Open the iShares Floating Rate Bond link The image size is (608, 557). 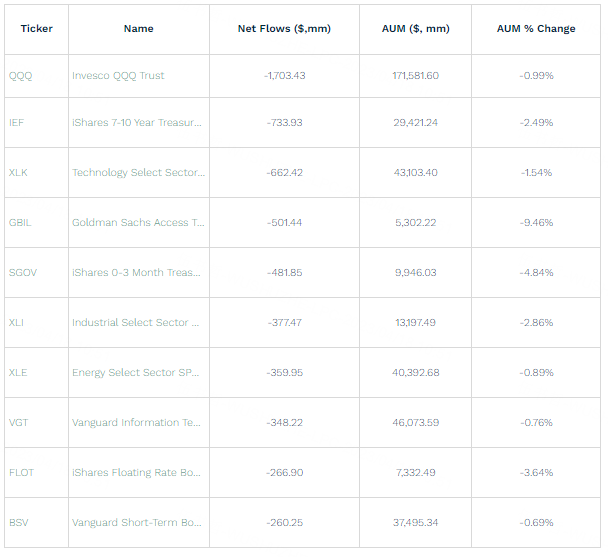(137, 473)
